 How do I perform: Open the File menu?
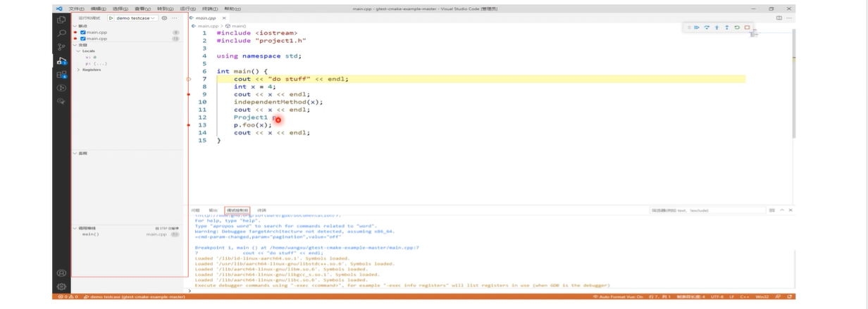(76, 8)
